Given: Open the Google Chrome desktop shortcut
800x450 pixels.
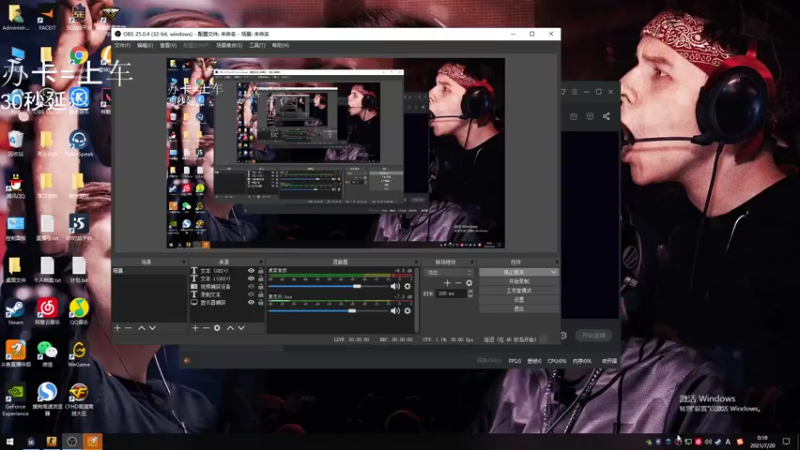Looking at the screenshot, I should click(x=79, y=55).
